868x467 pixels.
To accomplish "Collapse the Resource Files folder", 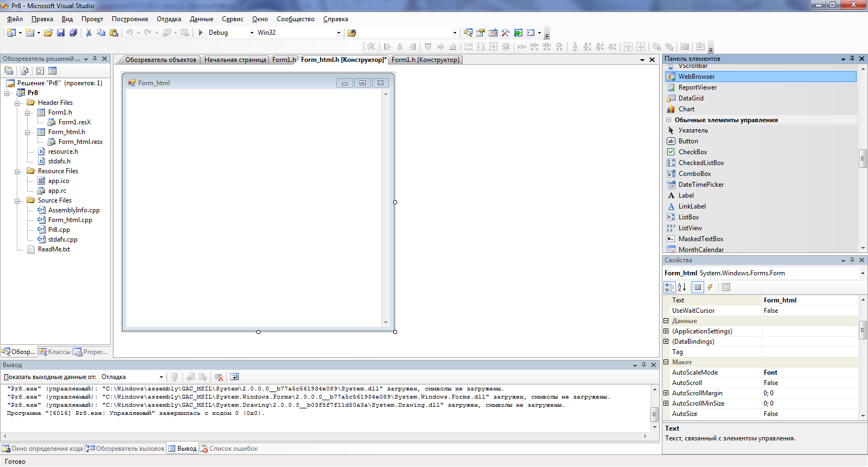I will point(17,171).
